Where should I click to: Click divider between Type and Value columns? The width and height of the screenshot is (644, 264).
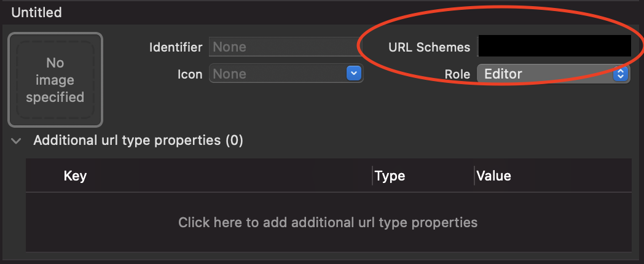pos(474,176)
